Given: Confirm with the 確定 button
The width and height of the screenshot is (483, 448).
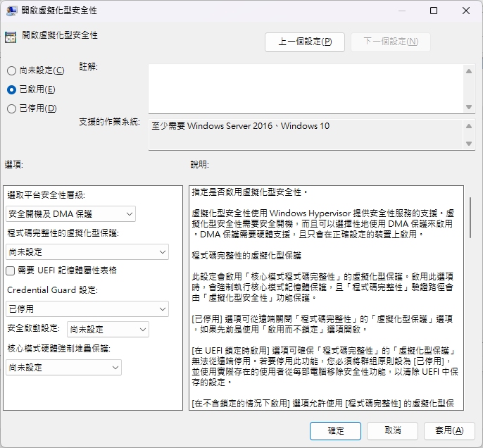Looking at the screenshot, I should point(335,431).
